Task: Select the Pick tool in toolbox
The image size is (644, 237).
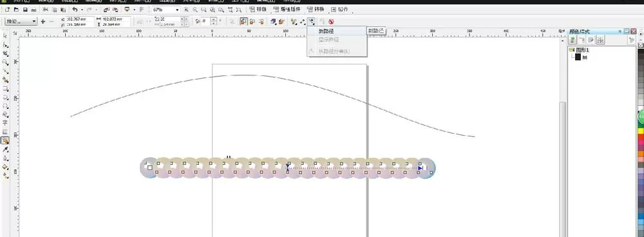Action: [5, 36]
